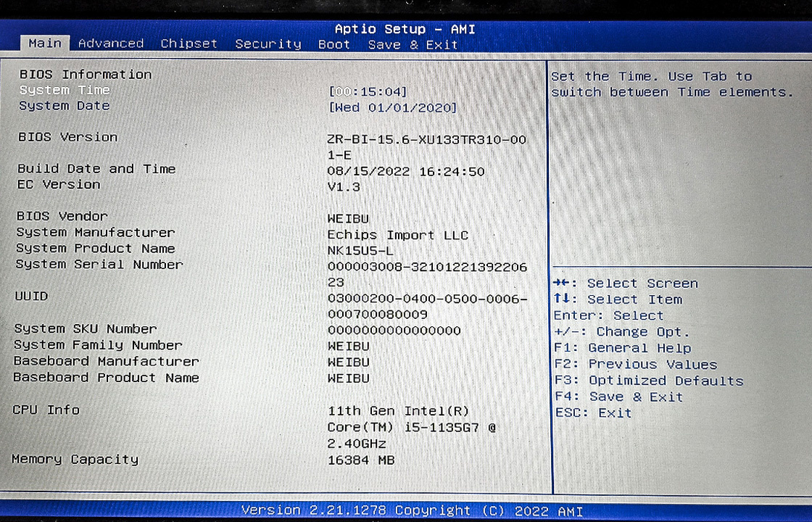
Task: Click the F2: Previous Values hint
Action: tap(635, 365)
